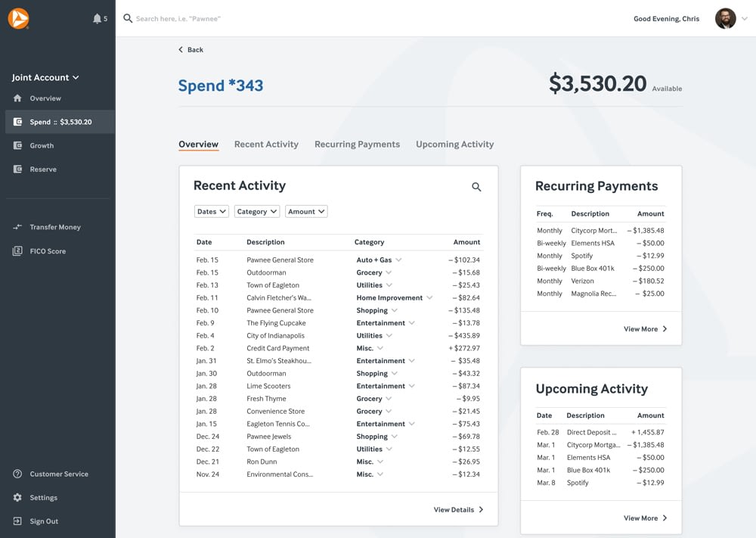Viewport: 756px width, 538px height.
Task: Open category chevron for The Flying Cupcake row
Action: [411, 323]
